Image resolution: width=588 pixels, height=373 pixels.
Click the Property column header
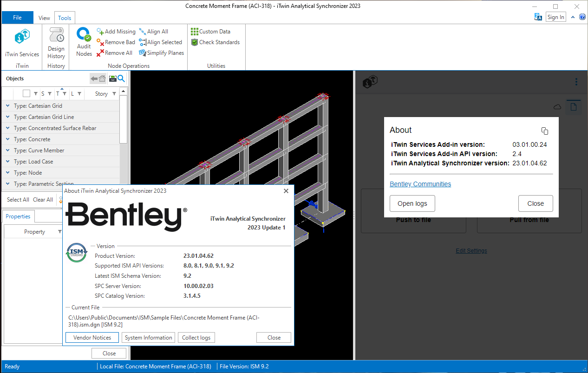[x=34, y=232]
